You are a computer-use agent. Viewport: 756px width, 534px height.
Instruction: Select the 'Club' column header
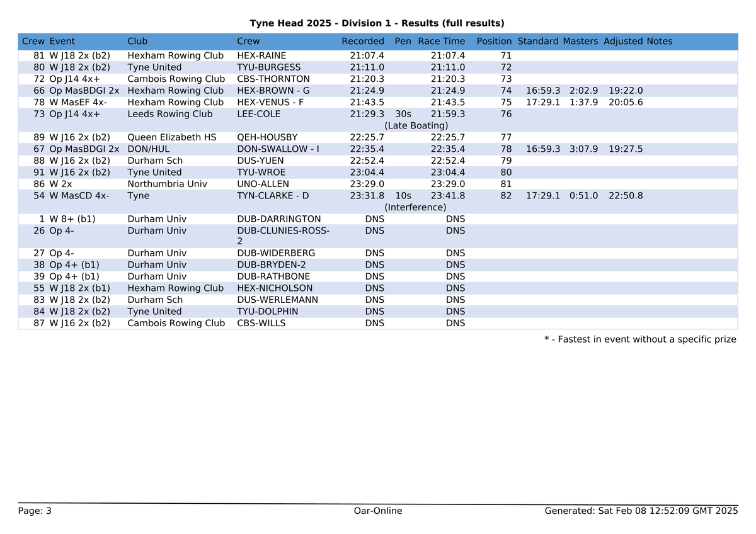pos(137,42)
